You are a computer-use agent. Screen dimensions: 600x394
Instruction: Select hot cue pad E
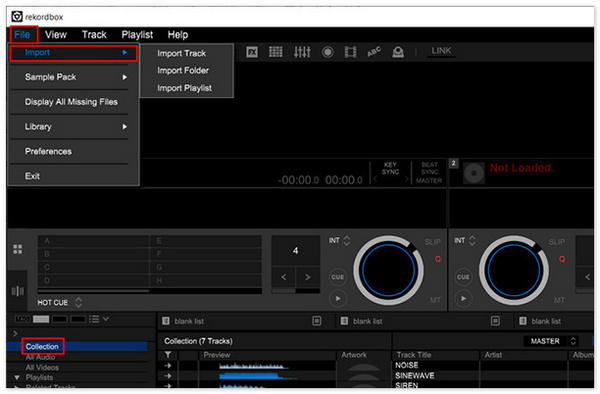coord(205,241)
